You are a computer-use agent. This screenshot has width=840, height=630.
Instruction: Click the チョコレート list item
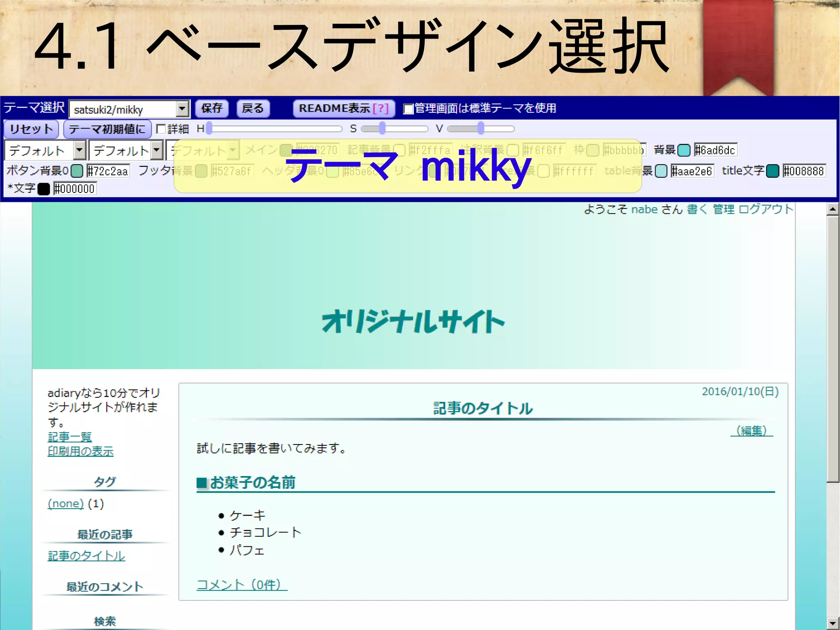click(265, 532)
